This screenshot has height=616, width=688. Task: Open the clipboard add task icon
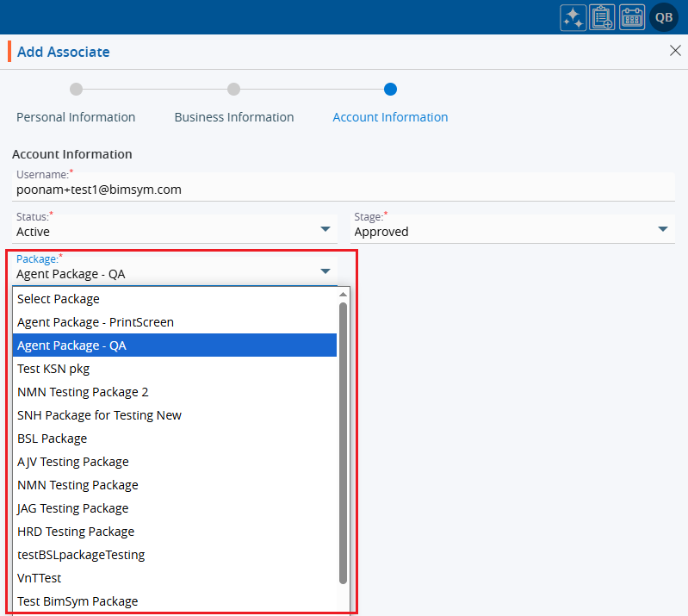603,17
